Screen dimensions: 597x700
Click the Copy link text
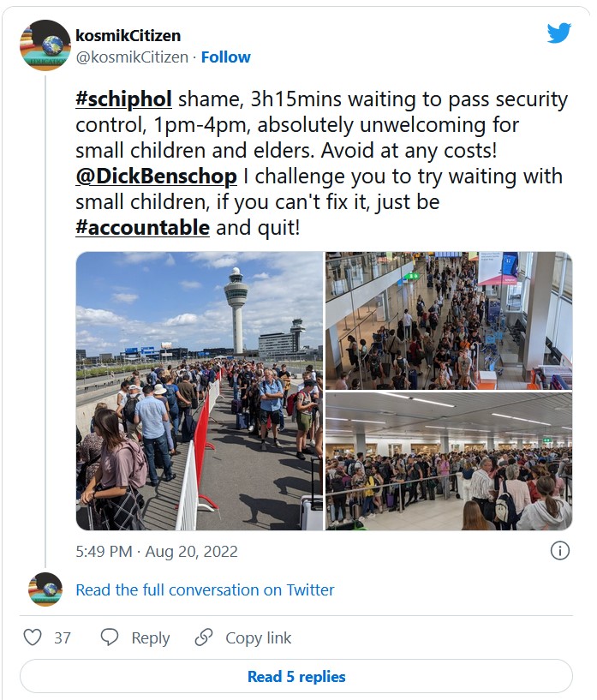(x=258, y=637)
